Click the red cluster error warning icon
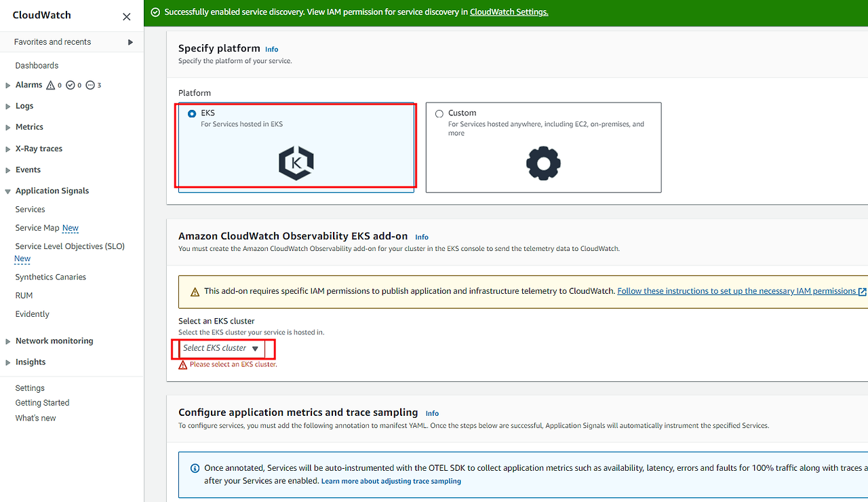868x502 pixels. pos(182,364)
